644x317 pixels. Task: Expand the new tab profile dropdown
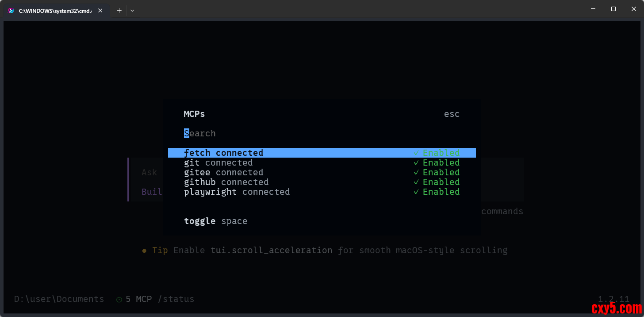pyautogui.click(x=132, y=10)
